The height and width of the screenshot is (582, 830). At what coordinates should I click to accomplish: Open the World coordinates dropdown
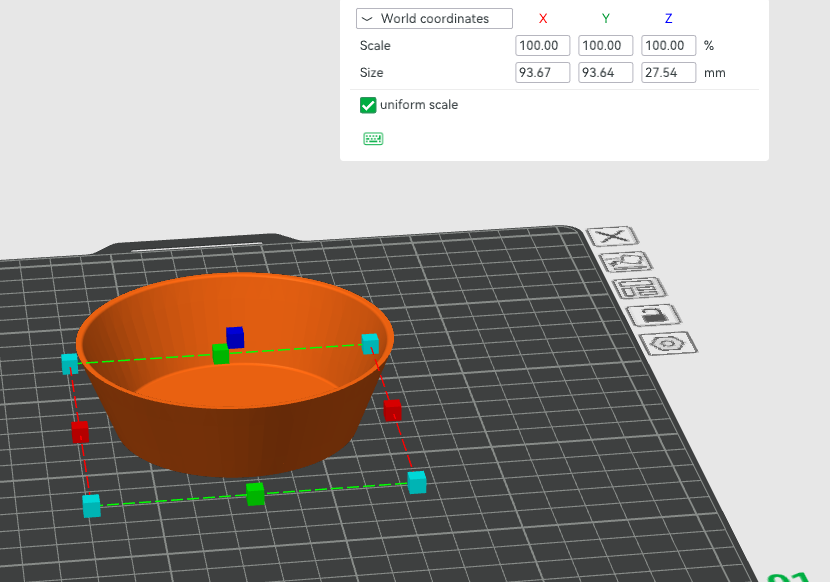click(434, 19)
